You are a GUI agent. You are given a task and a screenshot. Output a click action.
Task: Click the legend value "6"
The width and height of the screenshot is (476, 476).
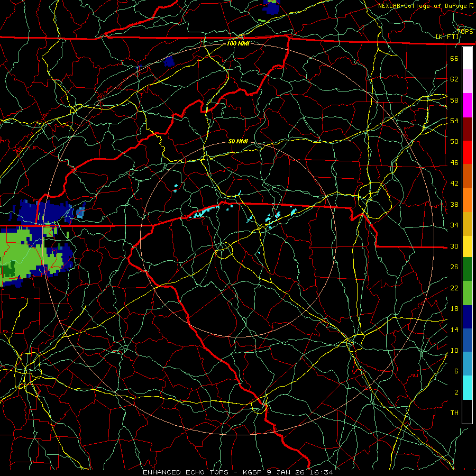(456, 371)
